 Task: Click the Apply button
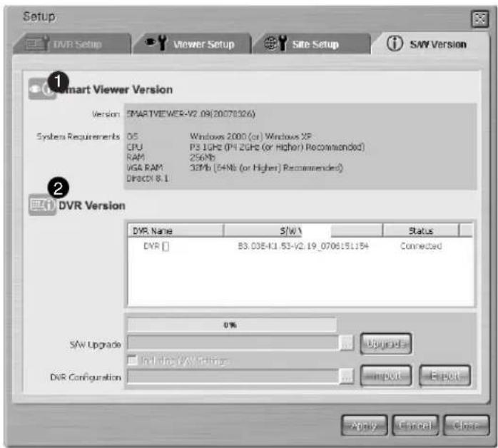click(x=365, y=425)
